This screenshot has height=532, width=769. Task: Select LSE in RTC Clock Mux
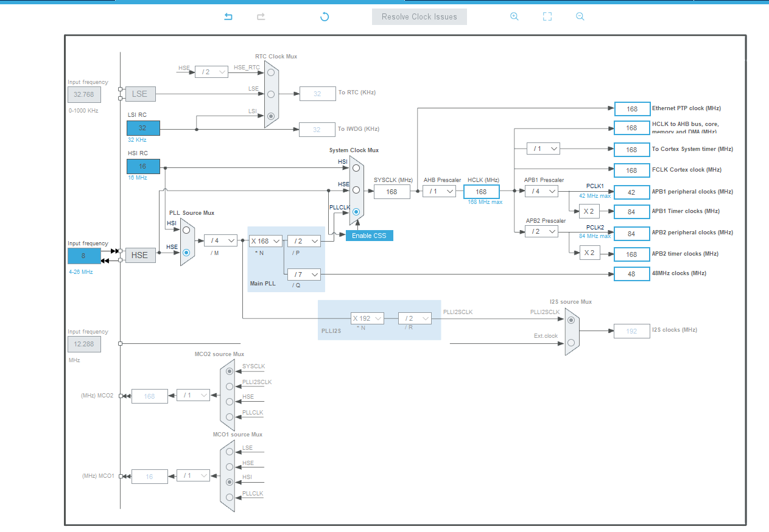point(271,94)
